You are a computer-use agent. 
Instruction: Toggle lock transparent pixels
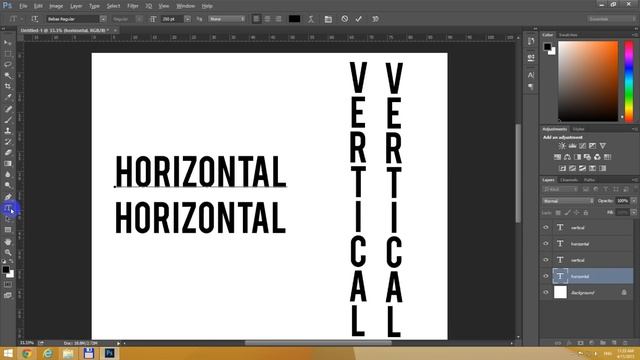click(558, 213)
